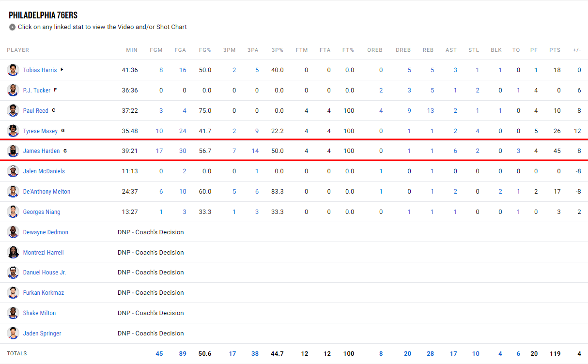Open Furkan Korkmaz player link

click(x=44, y=293)
